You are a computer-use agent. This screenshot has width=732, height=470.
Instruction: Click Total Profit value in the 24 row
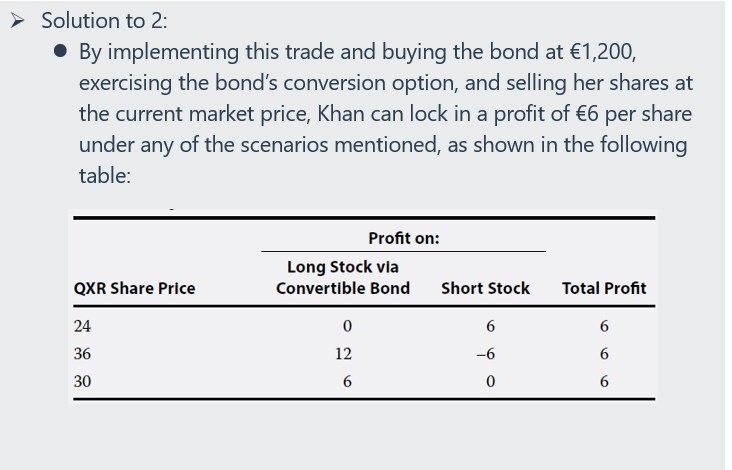point(605,325)
